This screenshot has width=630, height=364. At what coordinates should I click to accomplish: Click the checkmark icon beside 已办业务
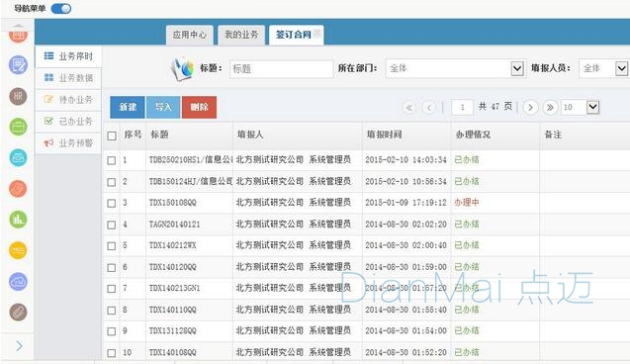pos(48,121)
